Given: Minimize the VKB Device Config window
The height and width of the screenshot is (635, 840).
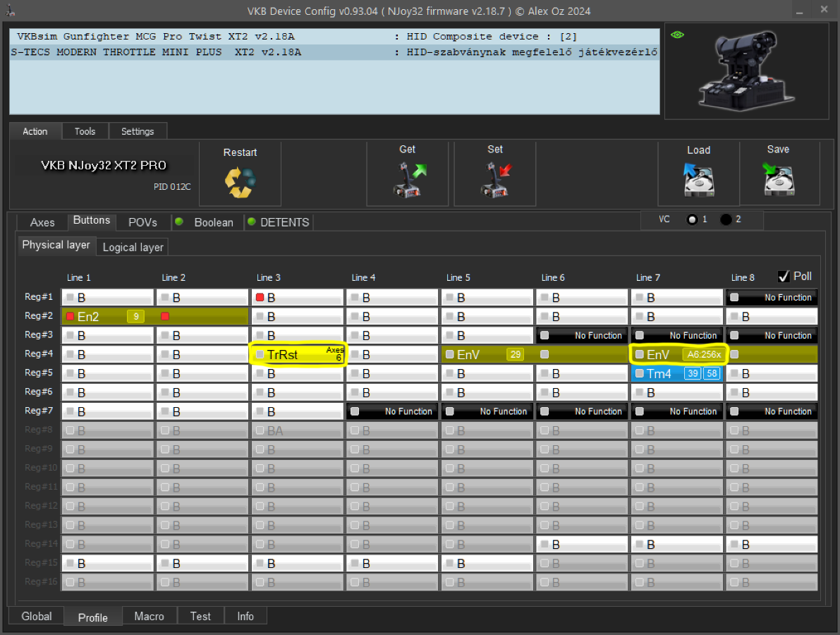Looking at the screenshot, I should [x=799, y=11].
